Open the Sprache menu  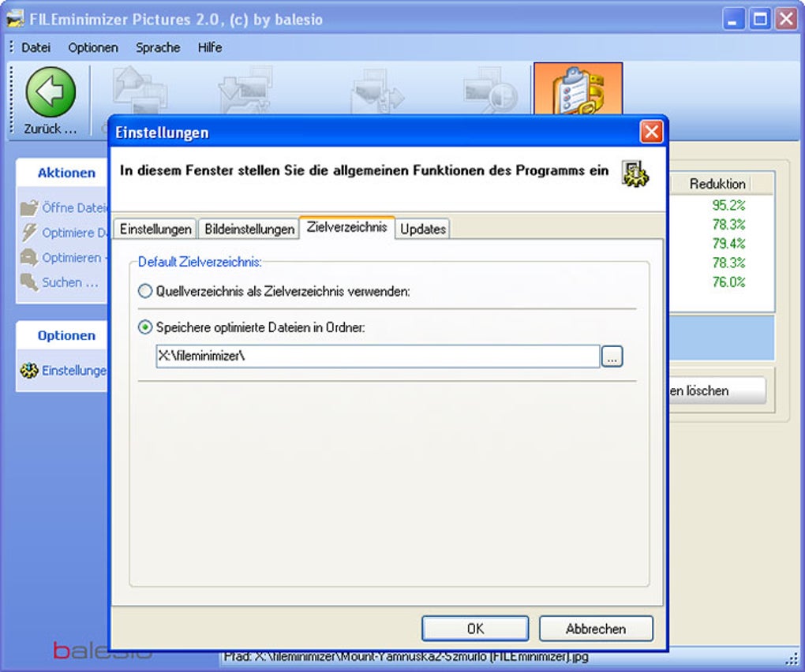coord(158,47)
